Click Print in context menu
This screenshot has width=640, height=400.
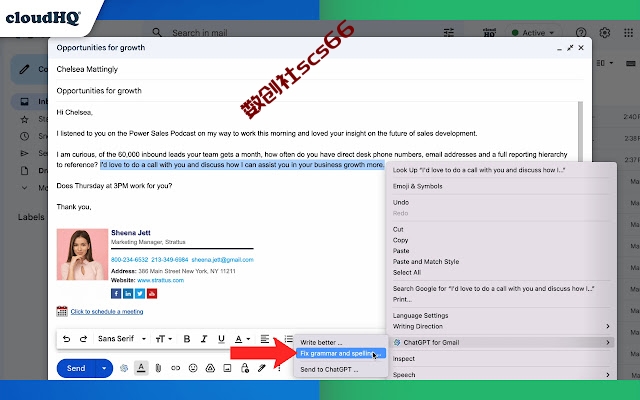click(x=402, y=299)
